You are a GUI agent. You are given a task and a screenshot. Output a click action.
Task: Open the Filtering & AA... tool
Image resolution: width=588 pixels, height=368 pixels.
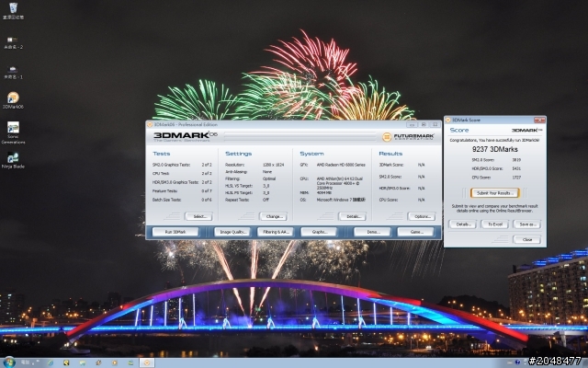click(275, 232)
